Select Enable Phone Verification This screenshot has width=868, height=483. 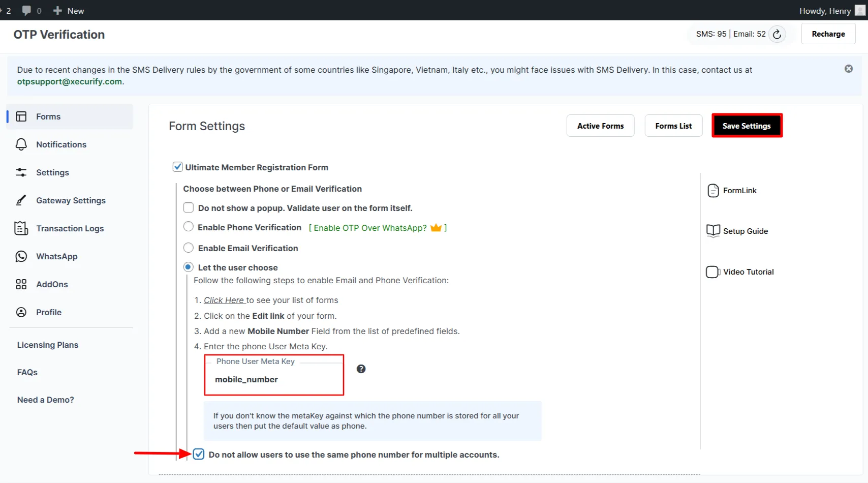pos(188,227)
